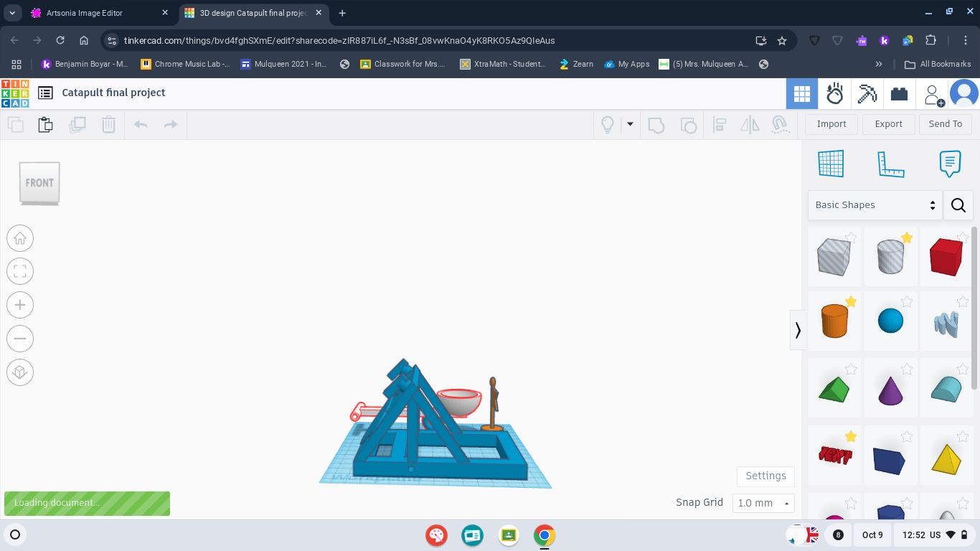
Task: Collapse the shapes panel with the chevron
Action: (x=797, y=330)
